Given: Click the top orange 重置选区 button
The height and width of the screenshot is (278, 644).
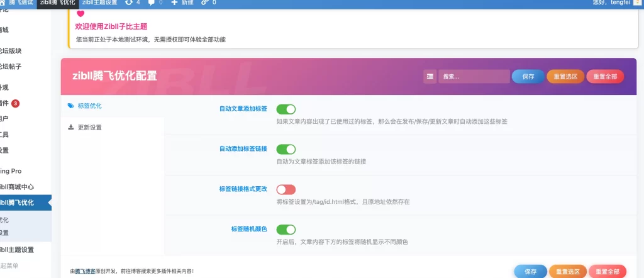Looking at the screenshot, I should [x=565, y=76].
